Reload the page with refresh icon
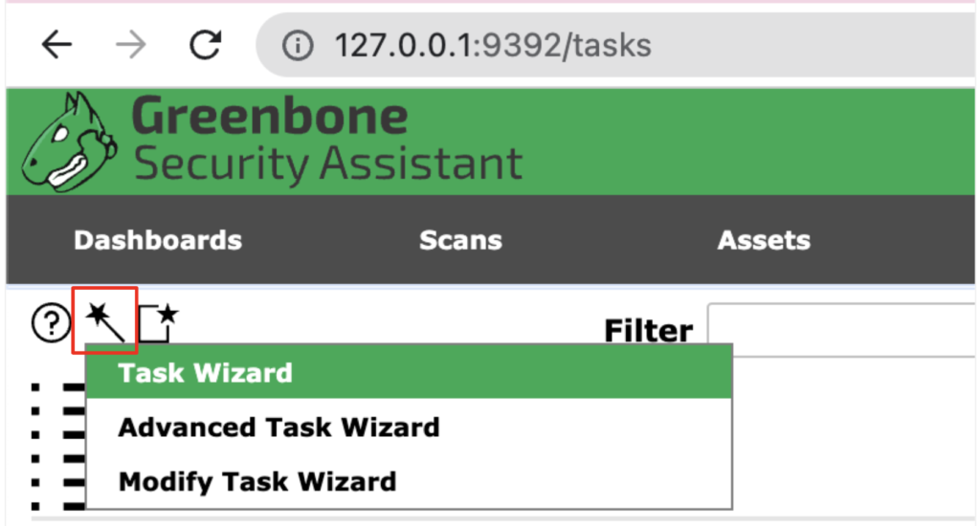 pyautogui.click(x=205, y=45)
